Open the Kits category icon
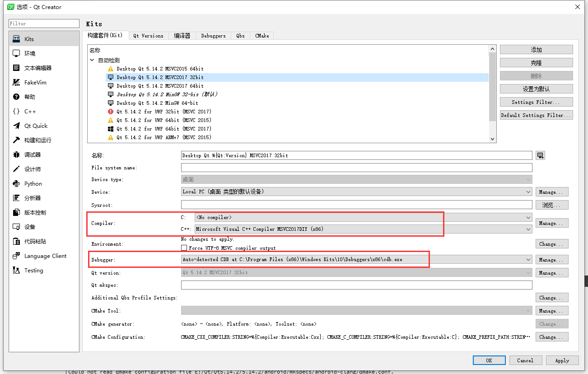 pyautogui.click(x=16, y=39)
